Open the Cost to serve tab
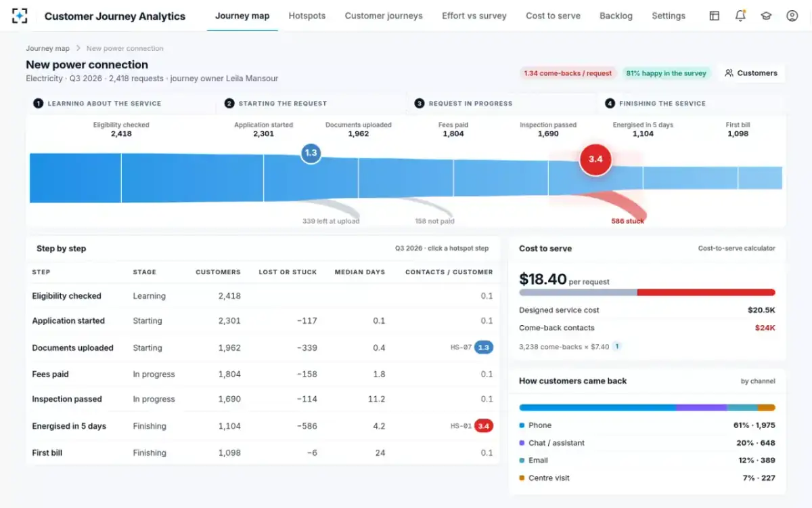812x508 pixels. click(553, 16)
